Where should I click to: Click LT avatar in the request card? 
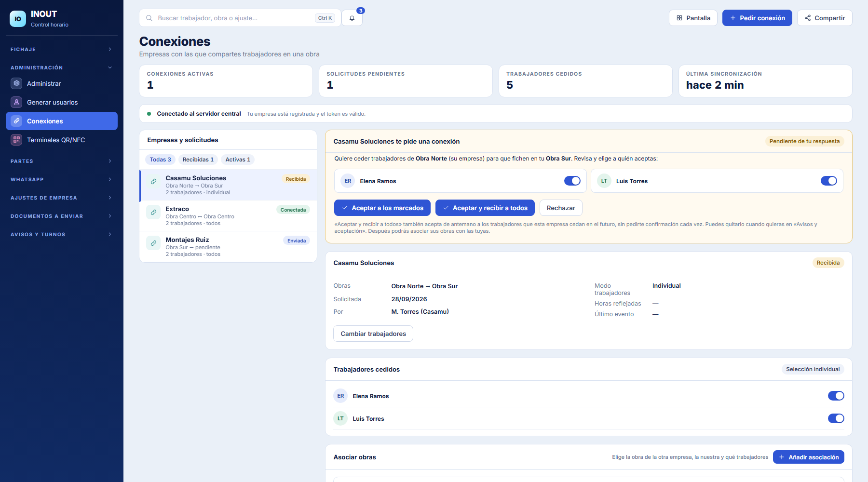(604, 181)
